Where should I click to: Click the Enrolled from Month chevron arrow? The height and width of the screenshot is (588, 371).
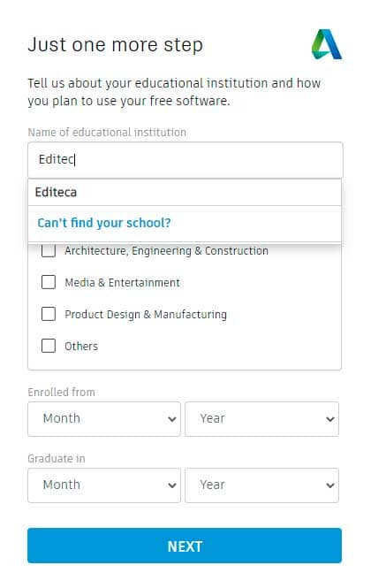[x=172, y=419]
